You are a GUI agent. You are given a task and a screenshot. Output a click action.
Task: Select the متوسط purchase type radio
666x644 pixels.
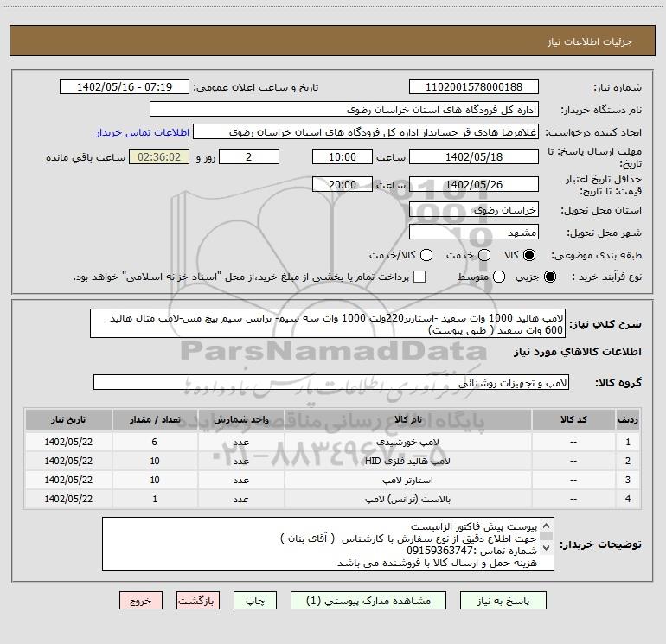[499, 277]
